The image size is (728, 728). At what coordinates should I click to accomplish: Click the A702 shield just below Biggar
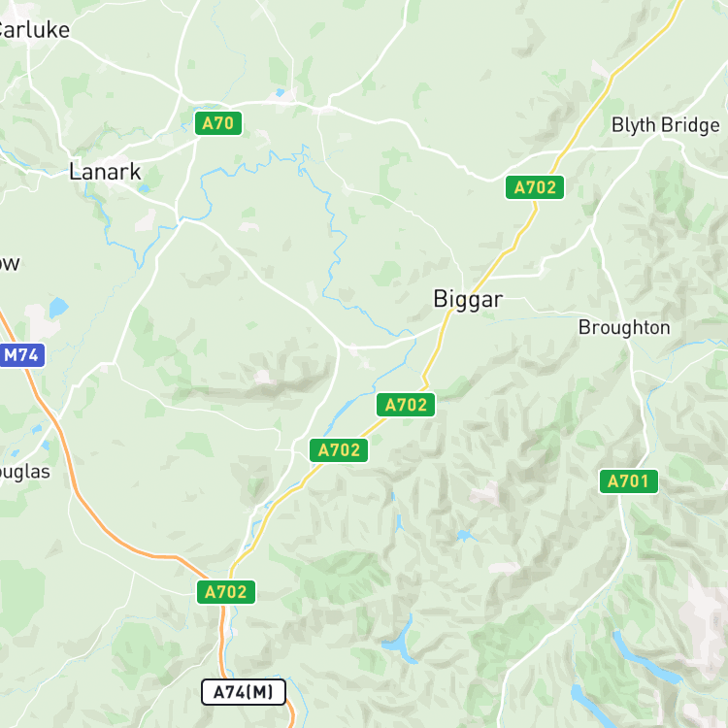pos(406,405)
